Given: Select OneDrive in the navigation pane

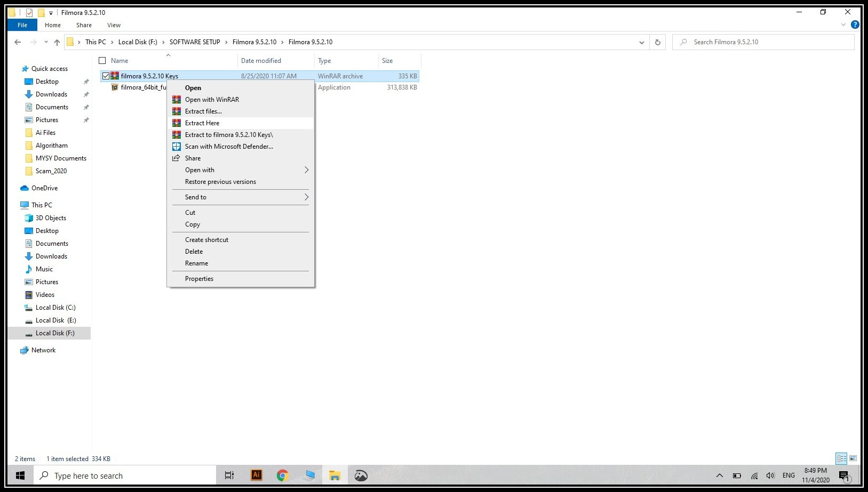Looking at the screenshot, I should (44, 188).
